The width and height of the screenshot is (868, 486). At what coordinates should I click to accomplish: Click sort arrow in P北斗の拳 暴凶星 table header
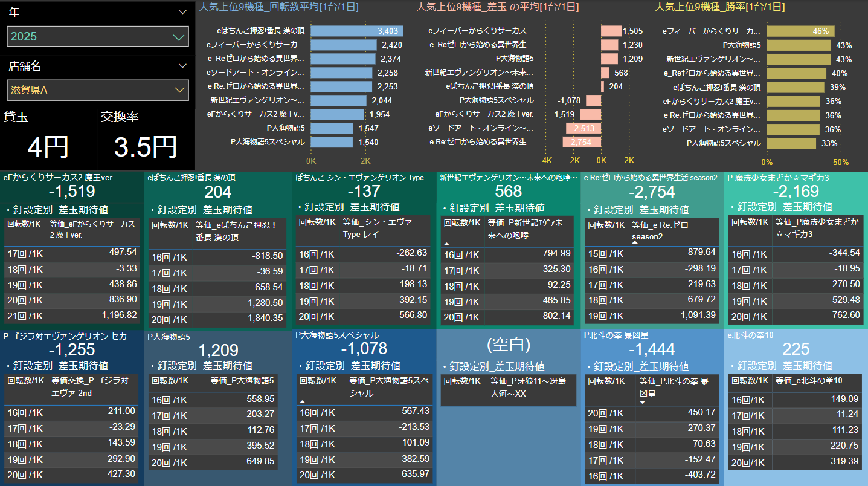click(642, 401)
